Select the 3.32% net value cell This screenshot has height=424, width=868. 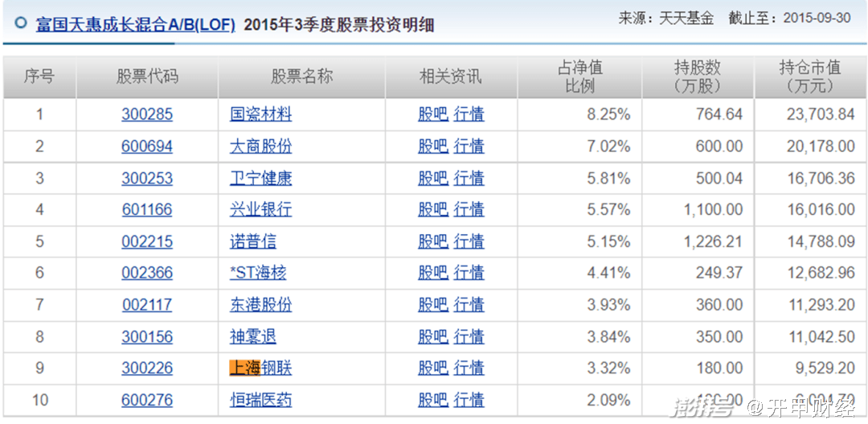click(579, 368)
